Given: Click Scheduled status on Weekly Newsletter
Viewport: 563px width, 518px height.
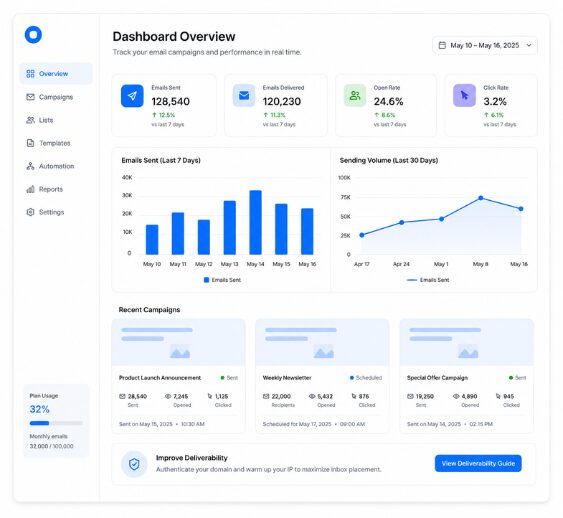Looking at the screenshot, I should 366,378.
